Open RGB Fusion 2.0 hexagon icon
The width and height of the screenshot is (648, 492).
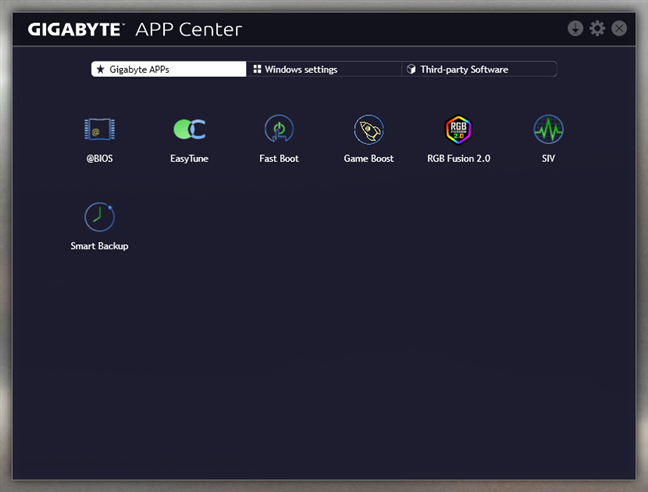click(x=458, y=129)
